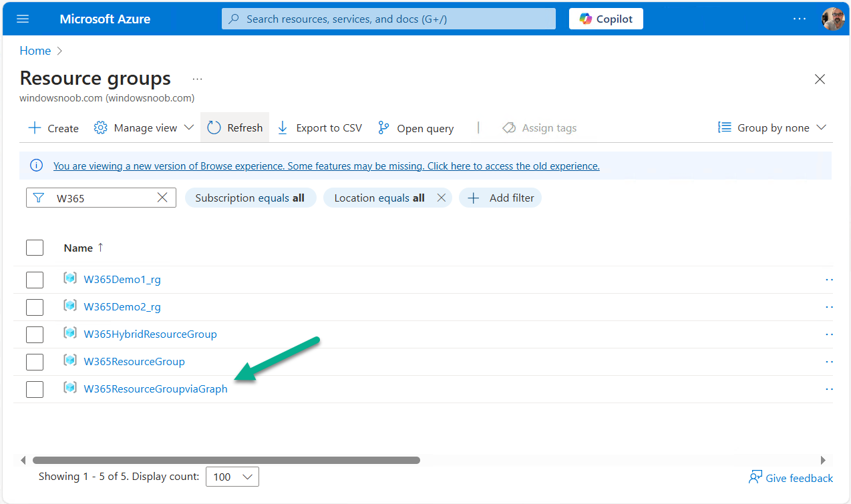Image resolution: width=851 pixels, height=504 pixels.
Task: Click the resource group icon beside W365Demo2_rg
Action: pyautogui.click(x=70, y=306)
